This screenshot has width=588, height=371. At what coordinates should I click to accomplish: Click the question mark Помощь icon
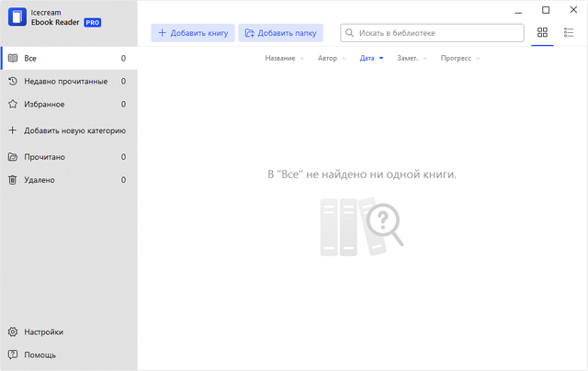[x=13, y=354]
